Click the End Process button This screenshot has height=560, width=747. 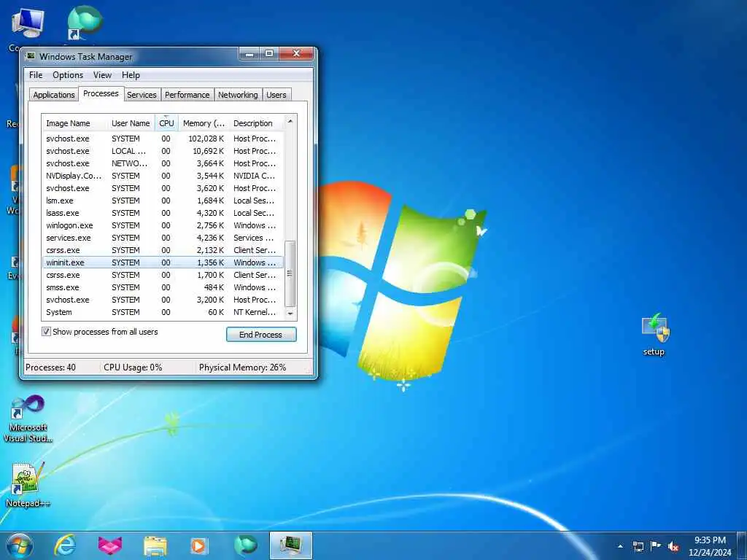pos(261,335)
